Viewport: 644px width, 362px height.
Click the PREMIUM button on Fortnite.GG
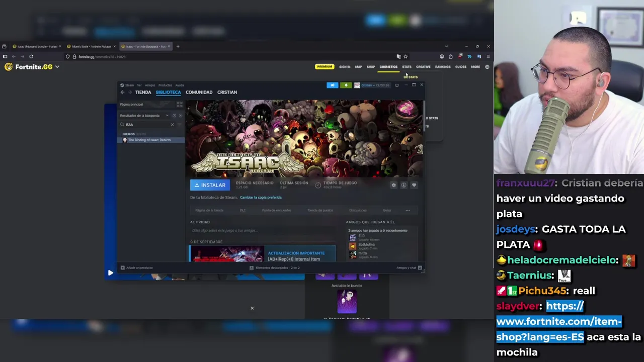pos(325,67)
